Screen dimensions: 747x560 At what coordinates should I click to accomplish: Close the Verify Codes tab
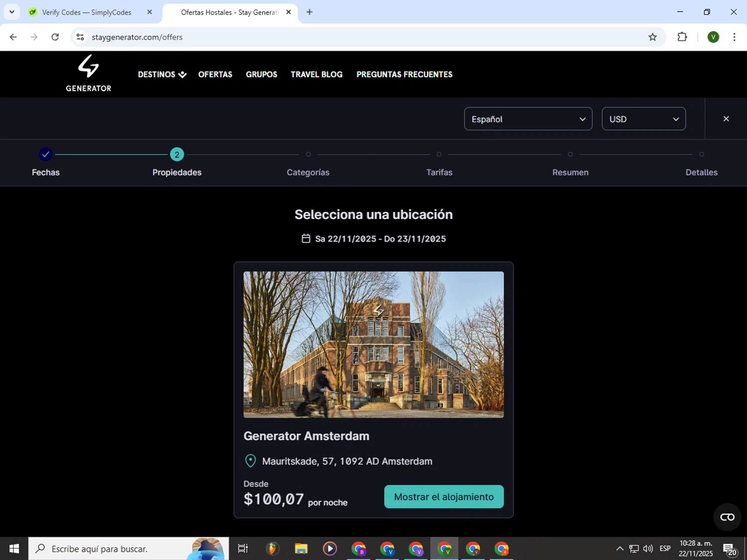click(x=149, y=12)
